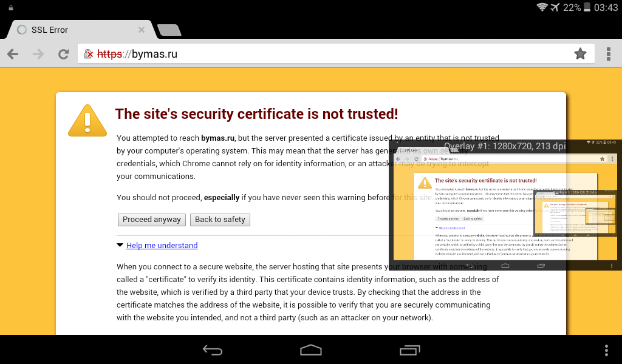Click the forward navigation arrow
Viewport: 622px width, 364px height.
pos(38,54)
